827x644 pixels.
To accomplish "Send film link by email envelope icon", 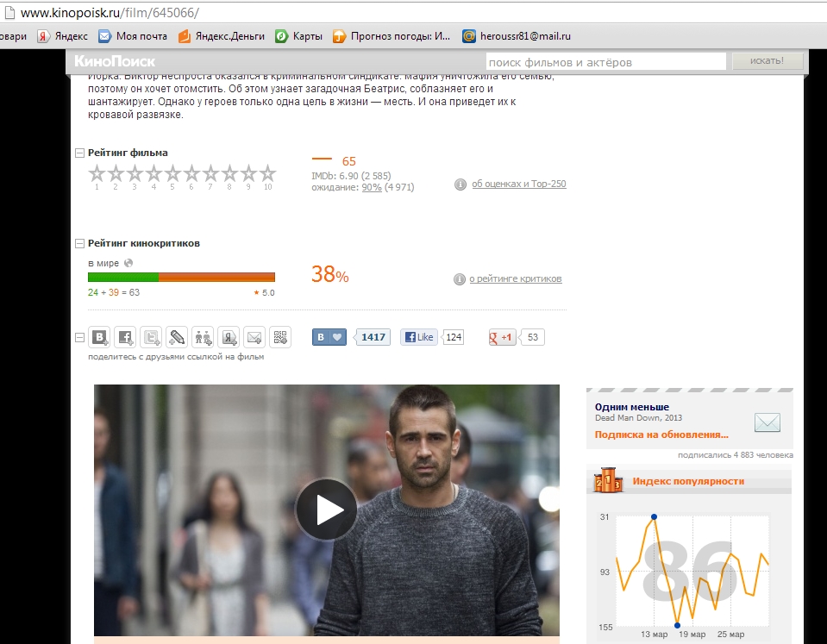I will (254, 337).
